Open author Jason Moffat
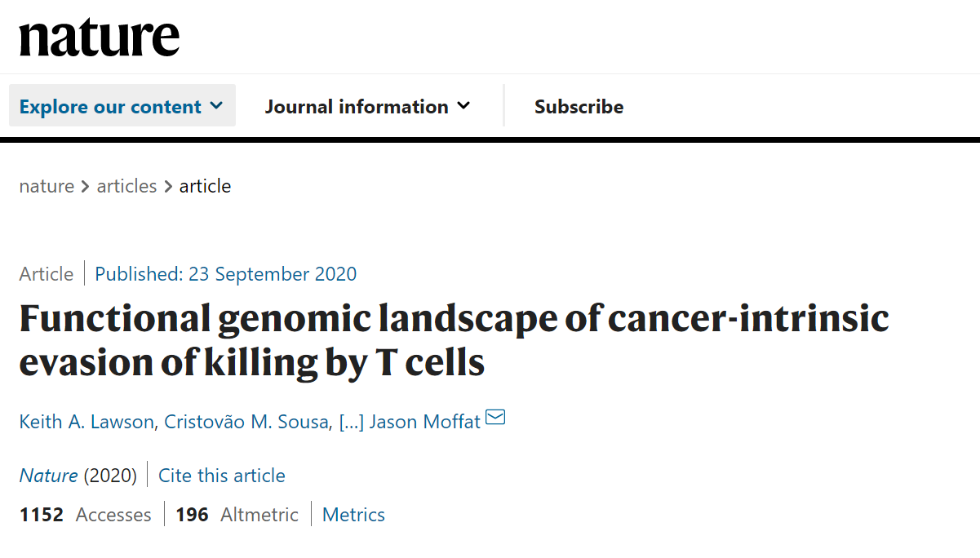This screenshot has height=558, width=980. pyautogui.click(x=425, y=422)
